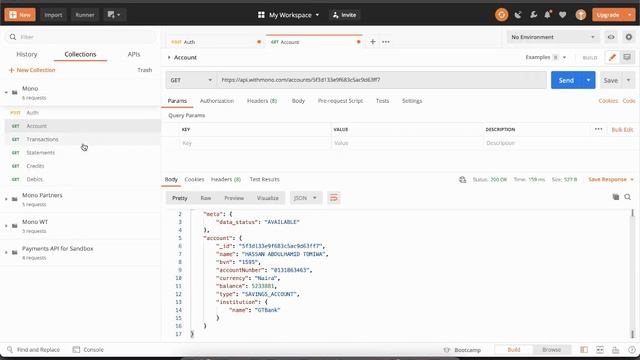Switch to the POST Auth request tab
The width and height of the screenshot is (640, 360).
point(215,42)
